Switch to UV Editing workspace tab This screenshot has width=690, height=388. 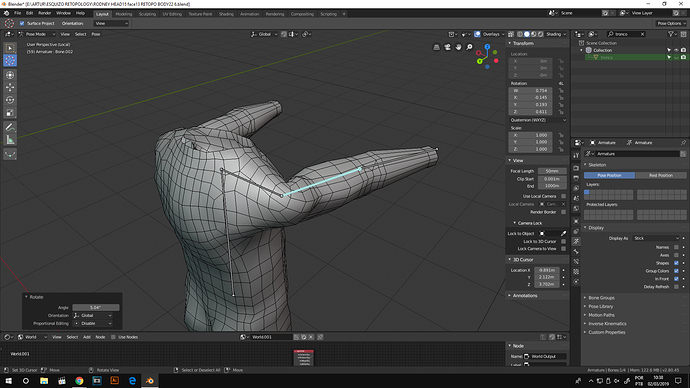click(172, 14)
